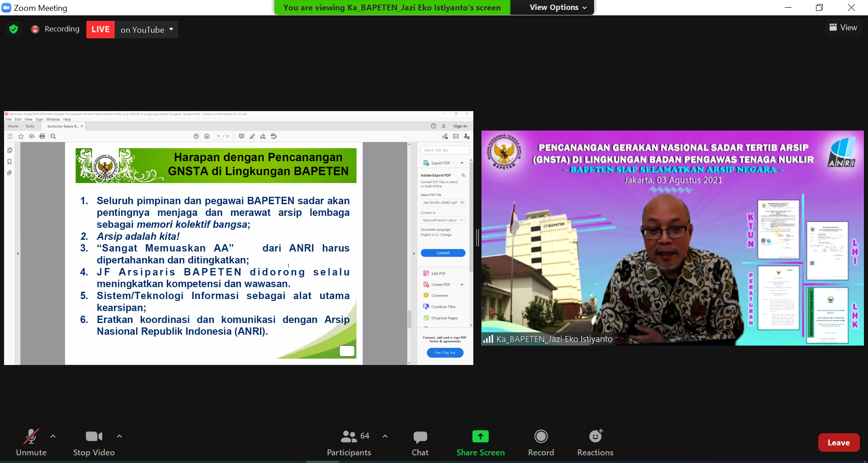Click the green encryption shield icon

click(14, 29)
